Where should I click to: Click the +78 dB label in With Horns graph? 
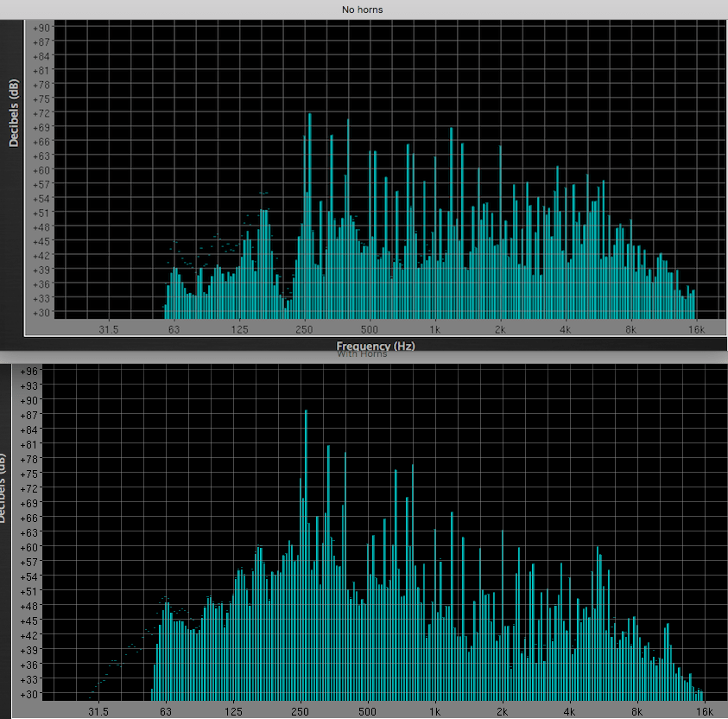point(28,459)
